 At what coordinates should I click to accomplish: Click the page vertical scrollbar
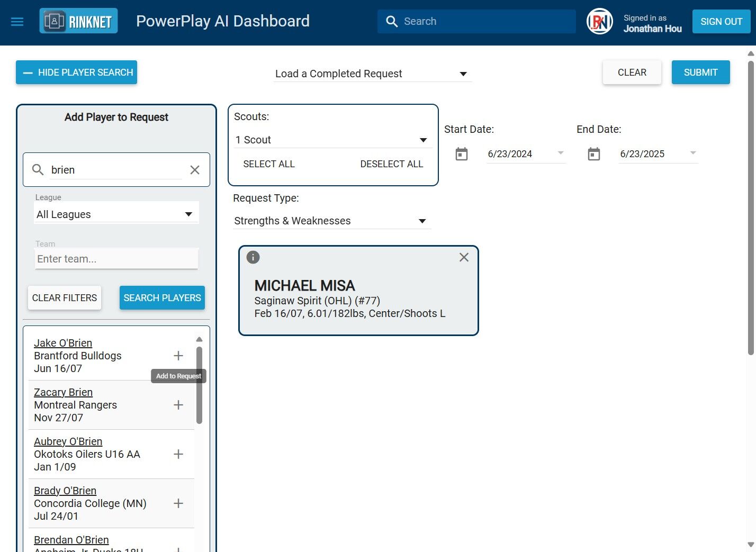pos(751,207)
